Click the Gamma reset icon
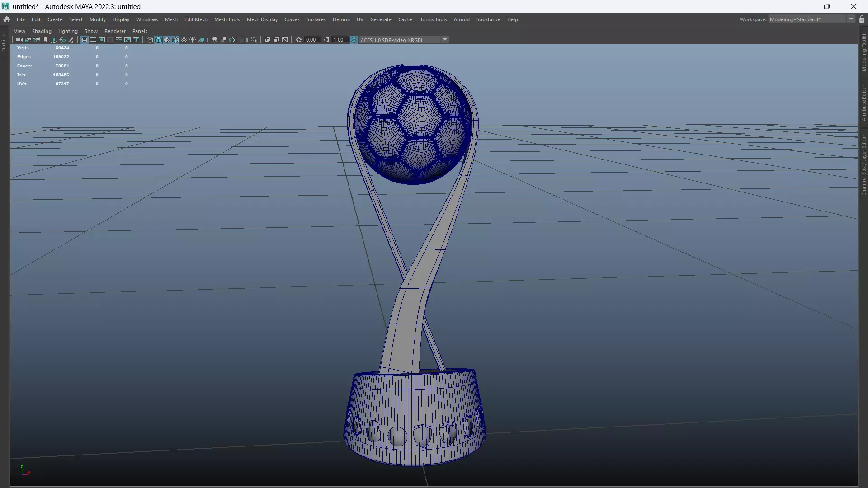868x488 pixels. click(326, 40)
